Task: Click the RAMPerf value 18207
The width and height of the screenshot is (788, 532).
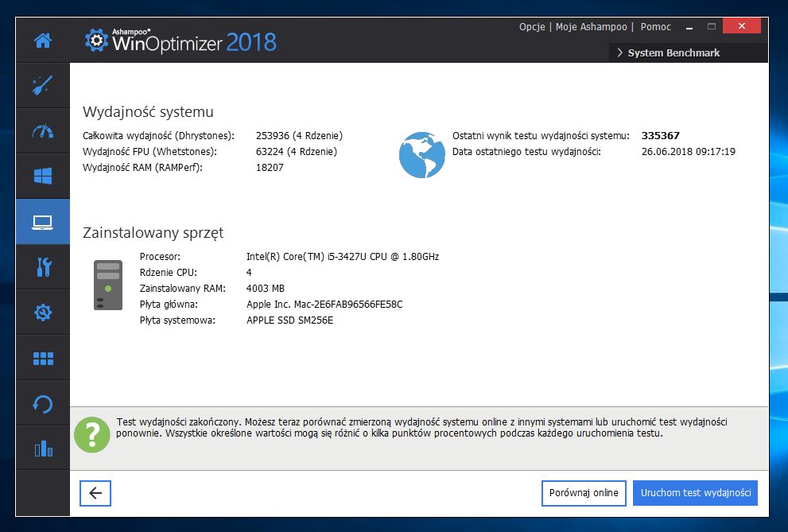Action: pyautogui.click(x=270, y=168)
